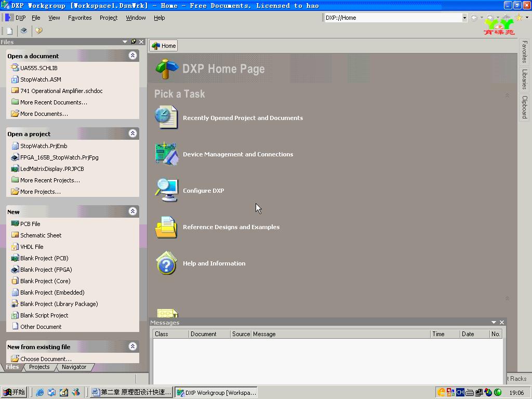Collapse the Open a document section
This screenshot has height=399, width=532.
132,55
